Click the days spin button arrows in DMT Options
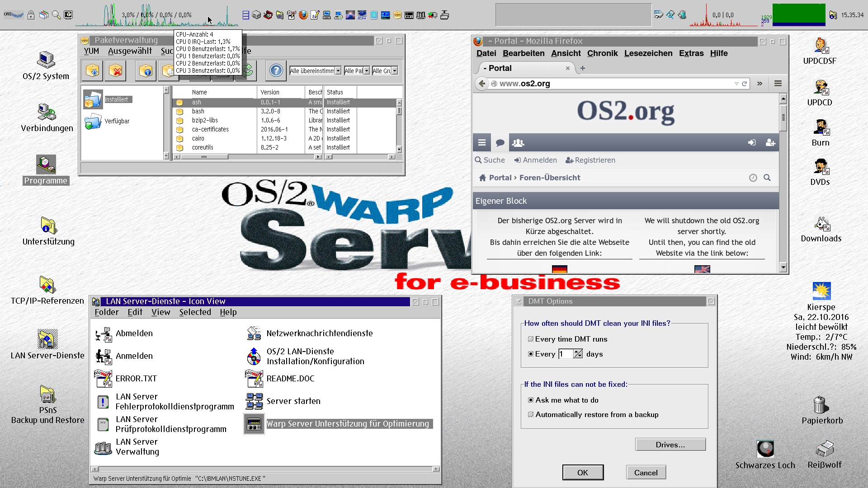 (x=578, y=354)
